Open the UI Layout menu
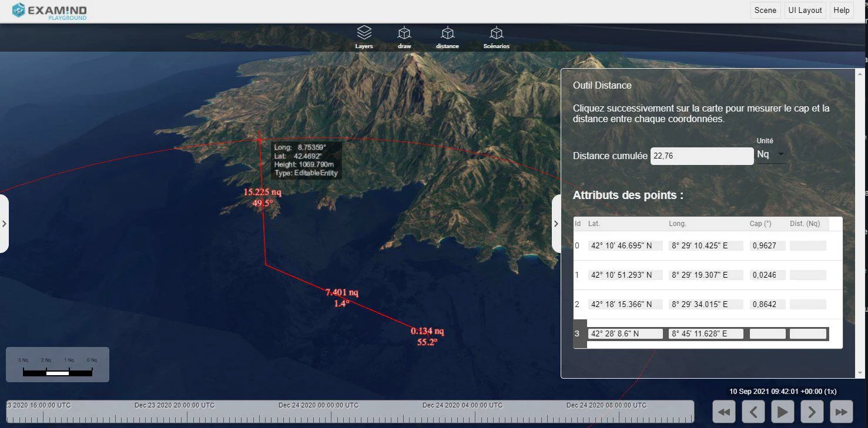The image size is (868, 428). (x=806, y=10)
